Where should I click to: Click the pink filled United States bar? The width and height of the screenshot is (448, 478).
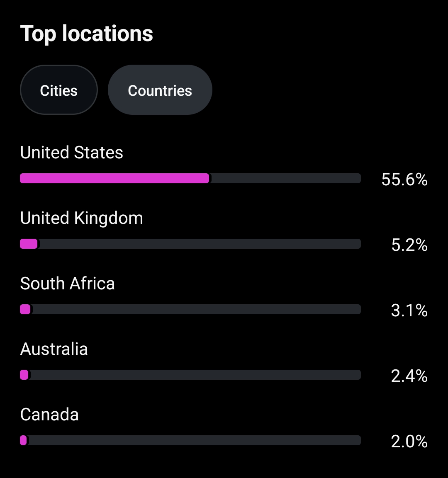coord(114,178)
